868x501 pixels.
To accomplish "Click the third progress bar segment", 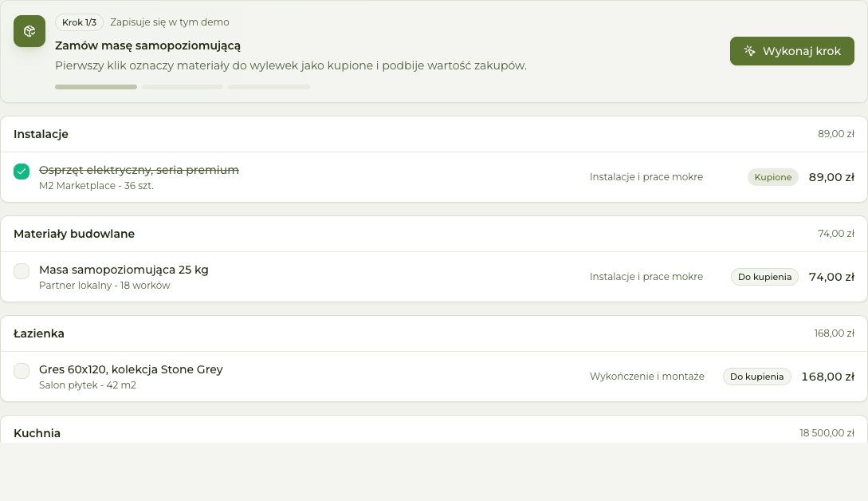I will 269,87.
